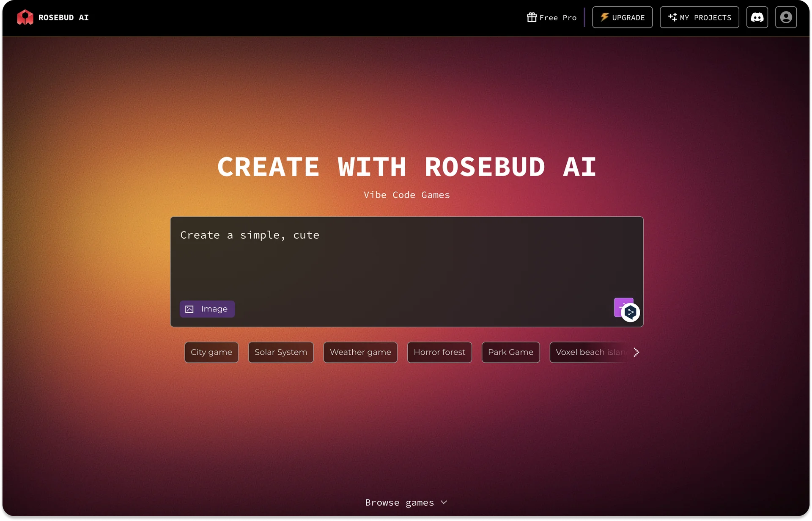
Task: Expand the Browse games chevron
Action: pos(443,502)
